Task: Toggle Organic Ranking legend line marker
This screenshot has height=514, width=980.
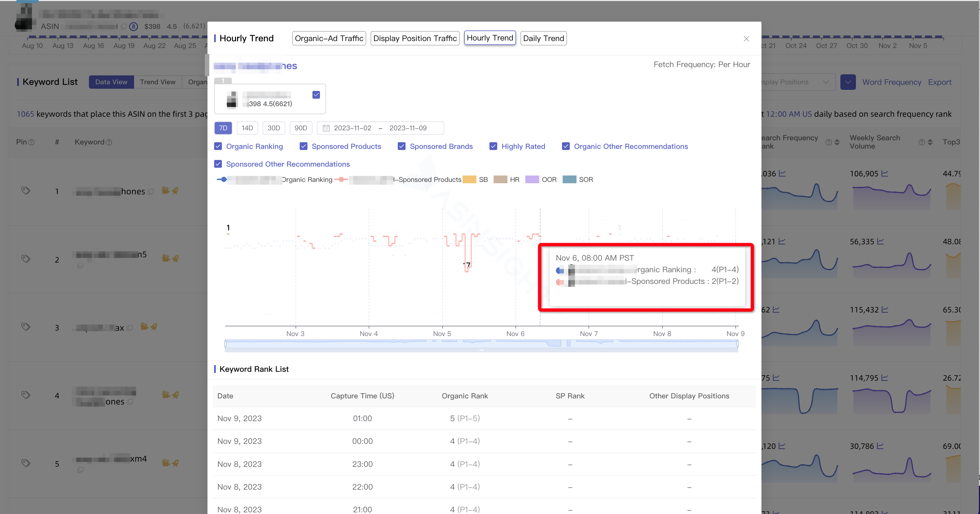Action: click(x=222, y=180)
